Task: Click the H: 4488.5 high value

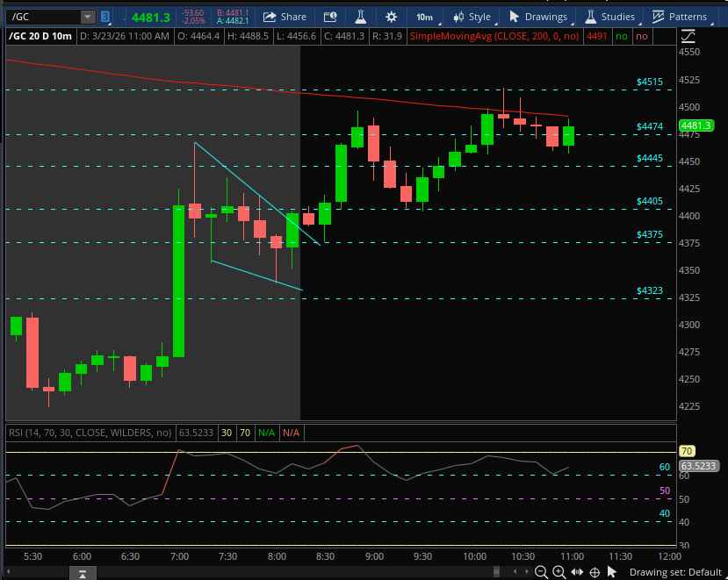Action: [248, 36]
